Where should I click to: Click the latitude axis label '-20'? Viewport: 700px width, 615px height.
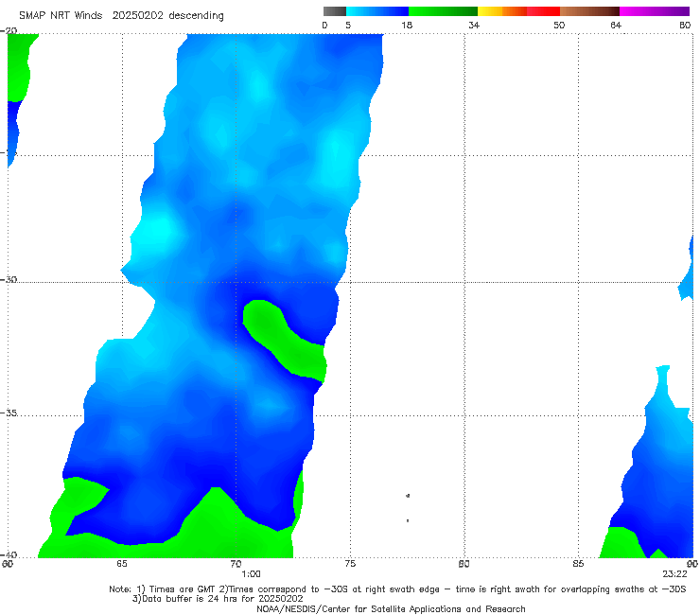(x=9, y=30)
